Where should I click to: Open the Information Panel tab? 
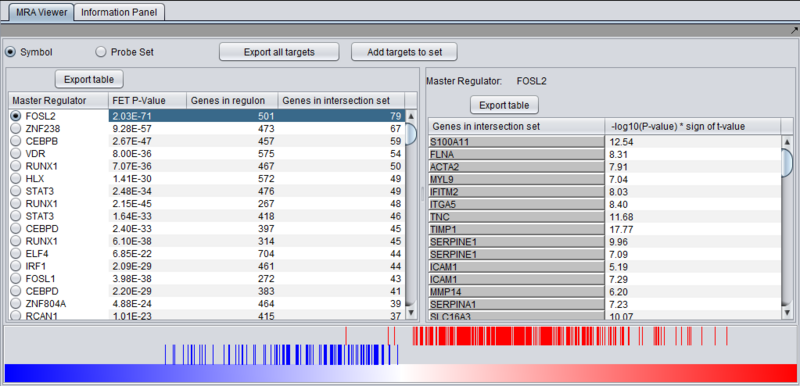[119, 12]
